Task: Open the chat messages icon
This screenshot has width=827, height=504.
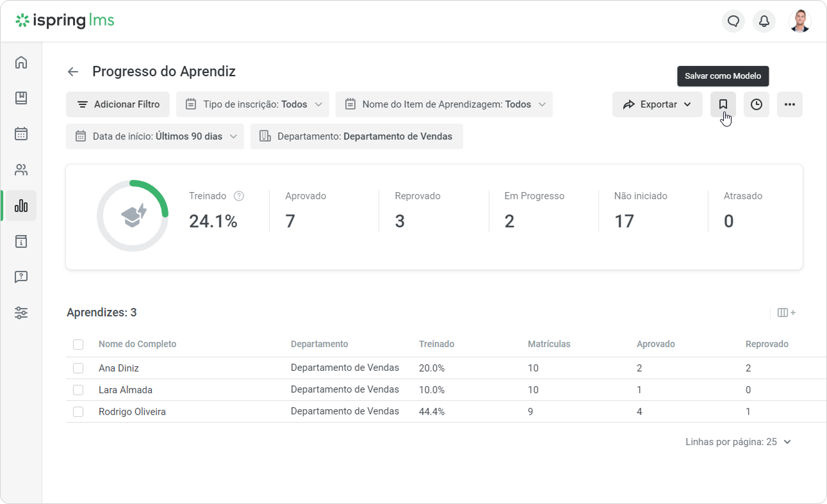Action: (x=733, y=21)
